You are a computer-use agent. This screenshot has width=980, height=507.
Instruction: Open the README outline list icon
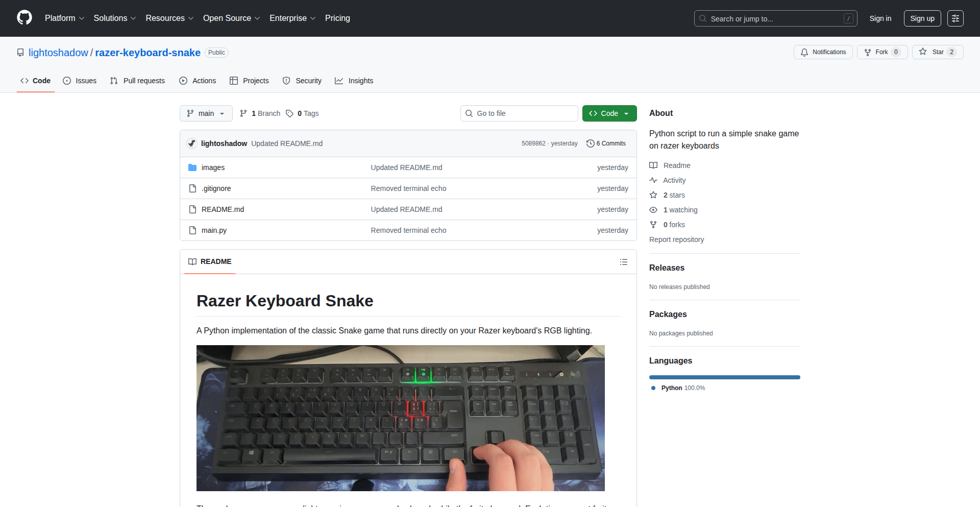pyautogui.click(x=623, y=262)
